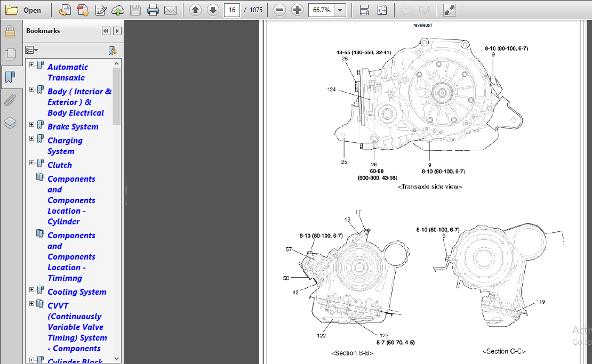Expand the Body Interior & Exterior bookmark
This screenshot has height=364, width=592.
(x=31, y=90)
